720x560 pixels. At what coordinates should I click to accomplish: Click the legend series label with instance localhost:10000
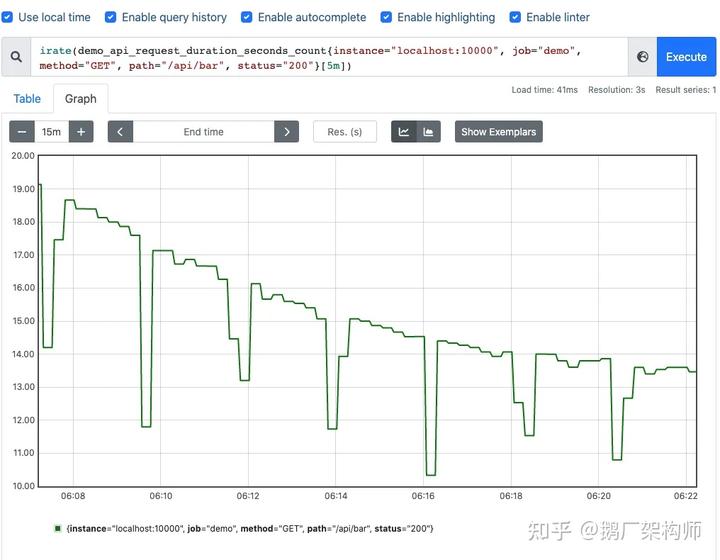(x=250, y=528)
